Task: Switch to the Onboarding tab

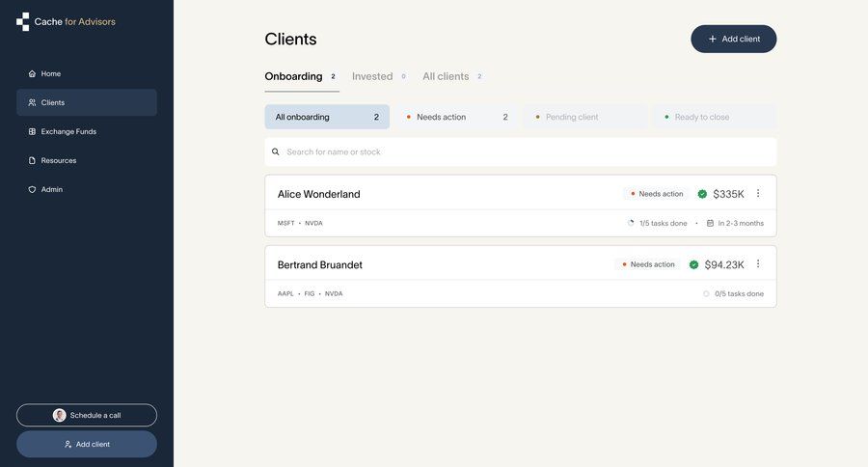Action: point(301,76)
